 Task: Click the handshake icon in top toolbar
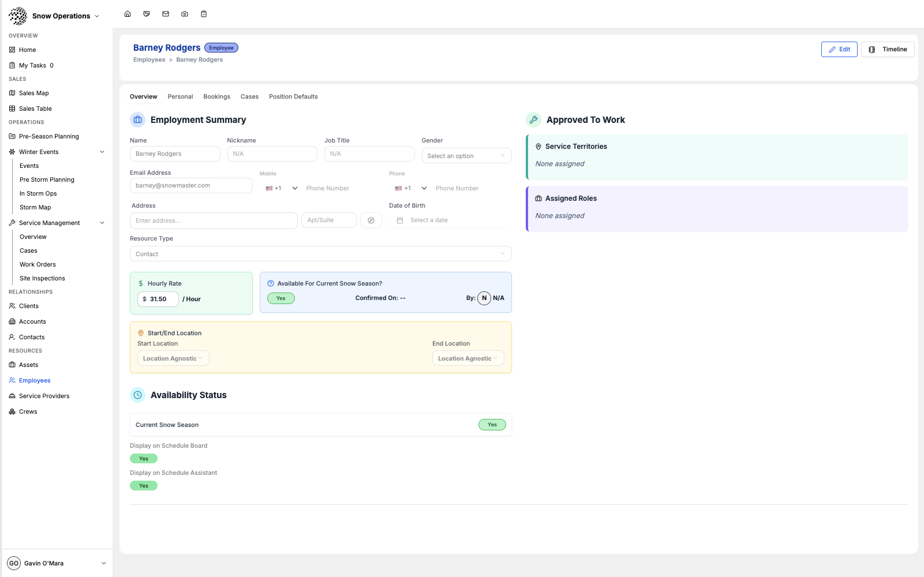tap(147, 14)
